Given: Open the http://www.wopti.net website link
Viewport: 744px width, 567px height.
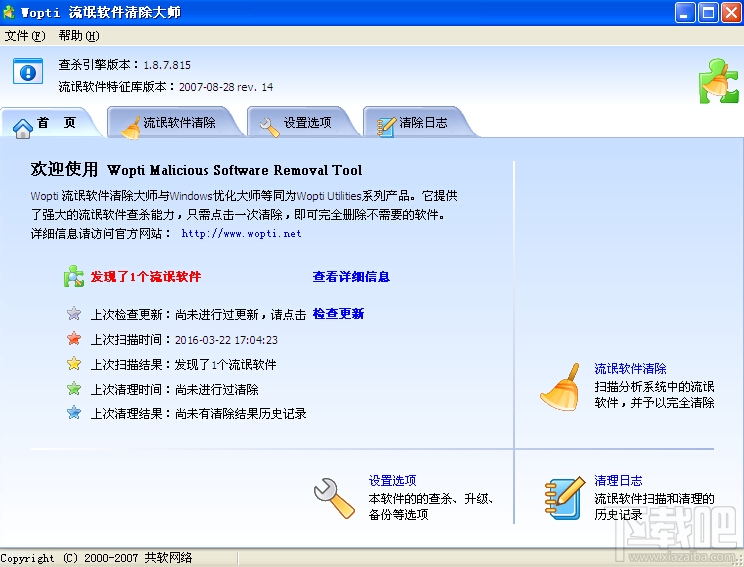Looking at the screenshot, I should pyautogui.click(x=241, y=233).
